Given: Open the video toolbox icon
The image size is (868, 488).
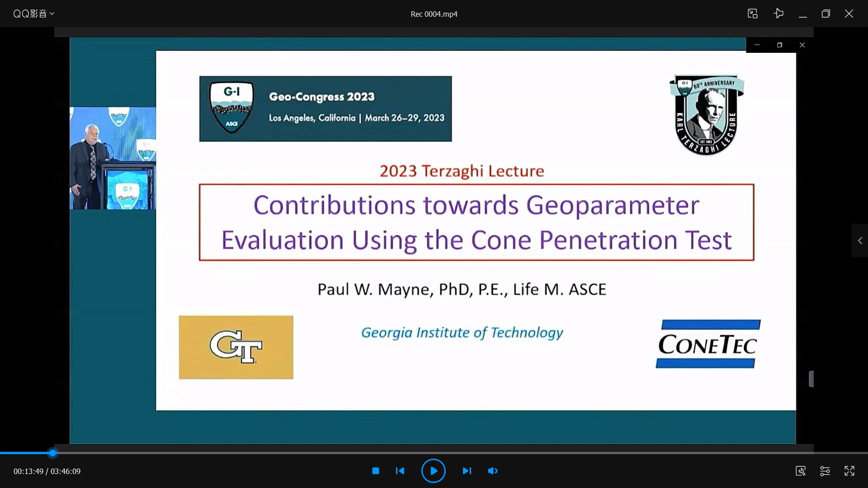Looking at the screenshot, I should point(800,471).
